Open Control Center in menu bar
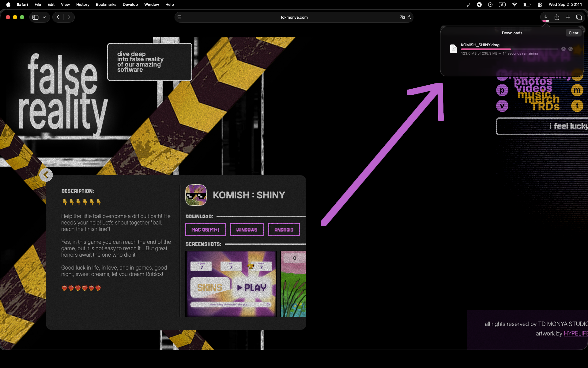The image size is (588, 368). point(540,4)
